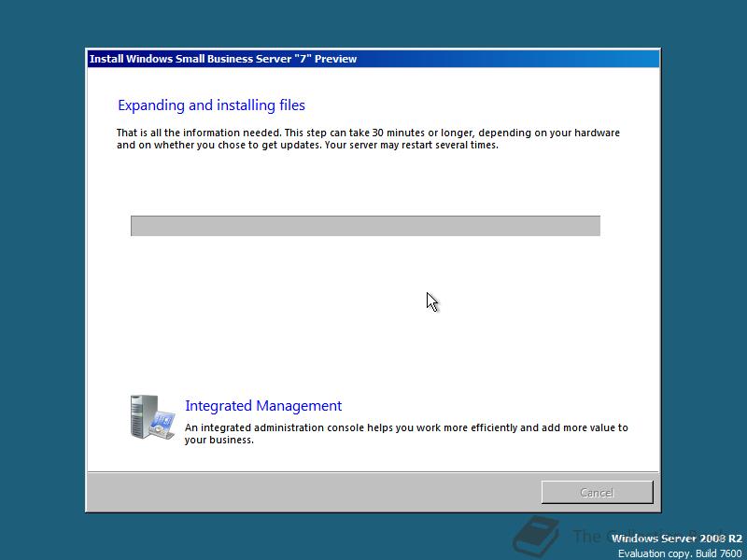Click 'Evaluation copy. Build 7600' text
The height and width of the screenshot is (560, 747).
680,553
